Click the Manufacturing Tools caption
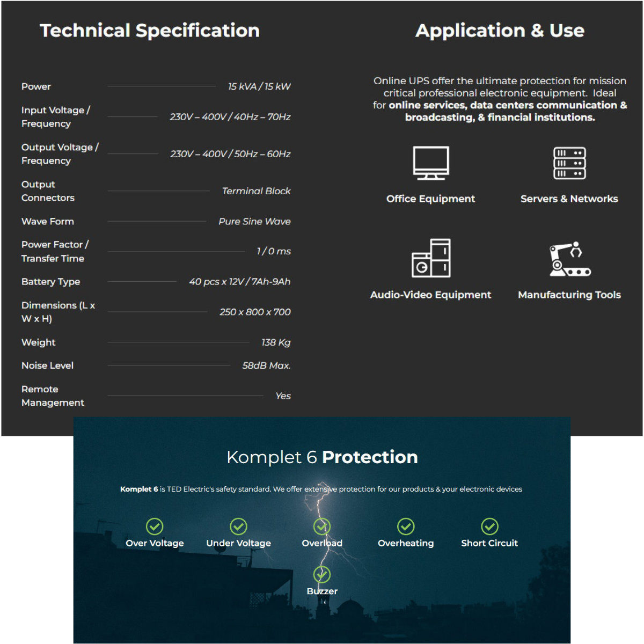This screenshot has width=644, height=644. pos(569,295)
